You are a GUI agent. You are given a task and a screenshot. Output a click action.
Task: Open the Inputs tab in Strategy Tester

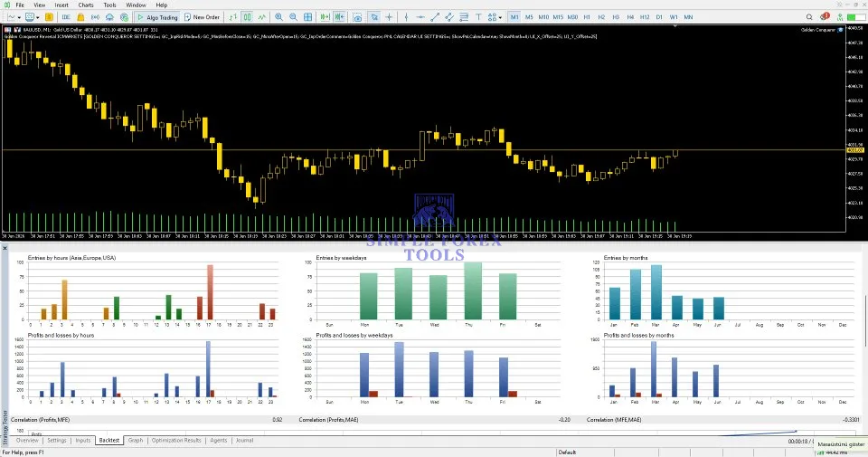pyautogui.click(x=83, y=441)
